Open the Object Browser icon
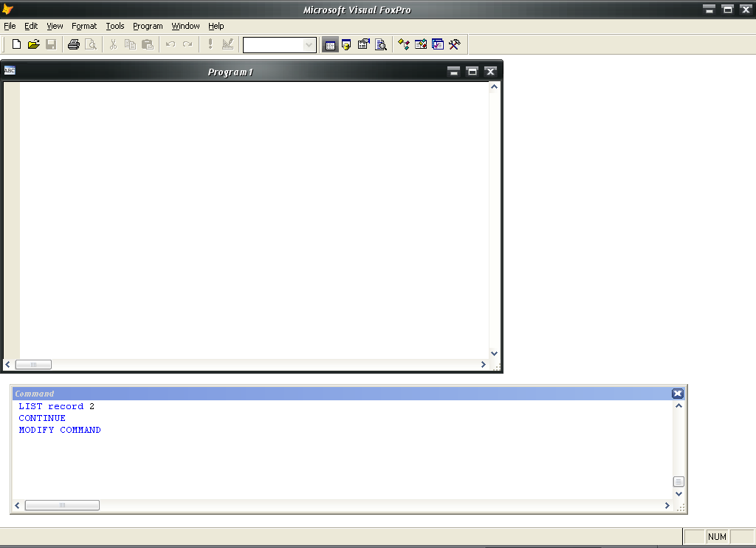 coord(420,45)
